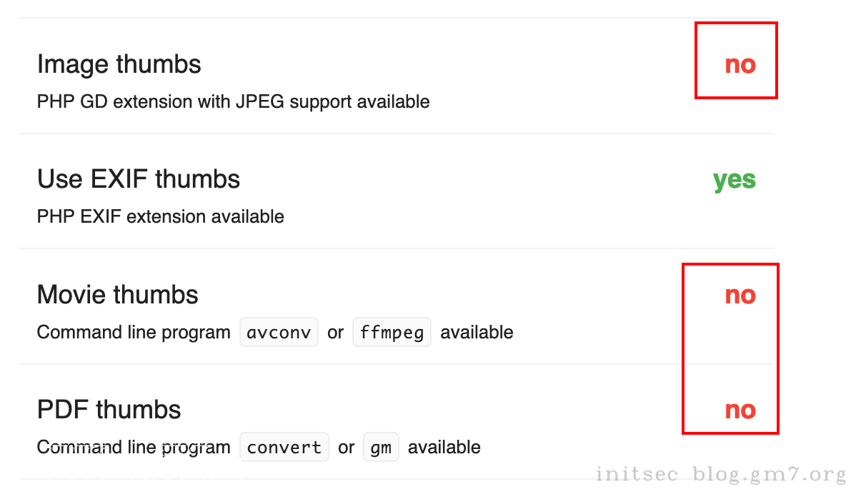Click the green yes status indicator
This screenshot has width=866, height=504.
coord(734,180)
